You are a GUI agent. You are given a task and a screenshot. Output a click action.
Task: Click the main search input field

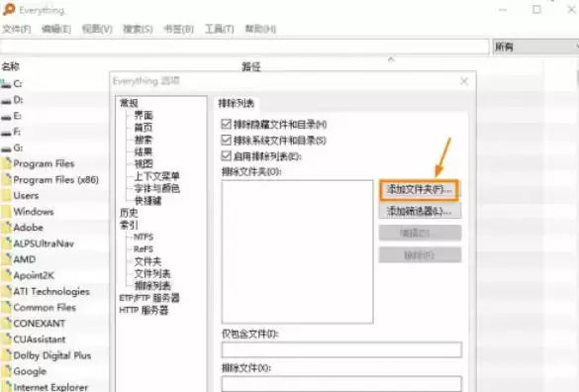(x=244, y=47)
